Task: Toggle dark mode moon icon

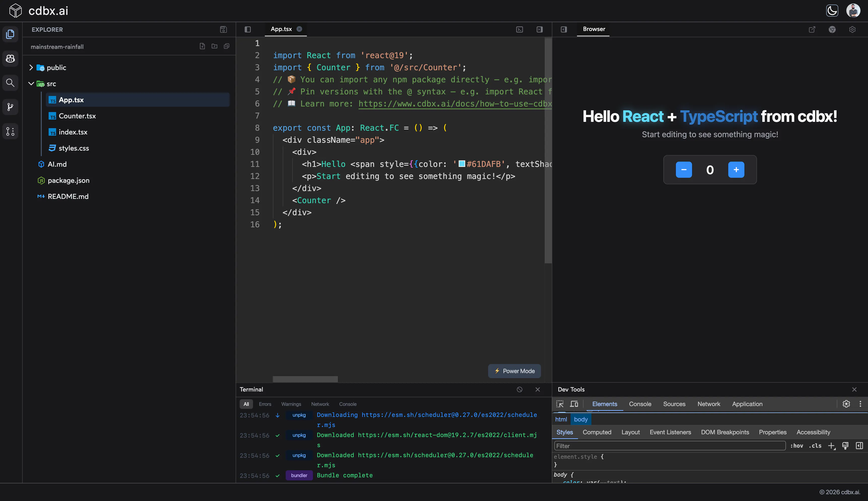Action: [832, 11]
